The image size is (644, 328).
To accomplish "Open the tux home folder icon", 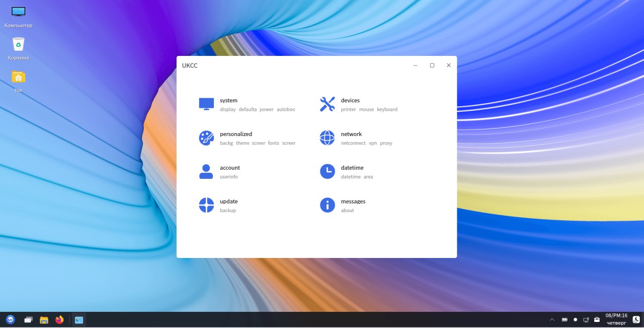I will pyautogui.click(x=19, y=81).
